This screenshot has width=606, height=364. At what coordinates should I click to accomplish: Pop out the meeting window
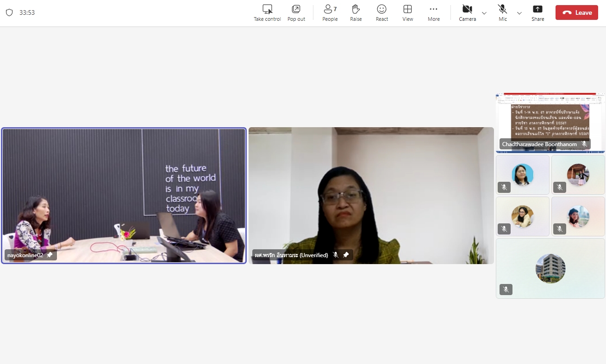pos(296,10)
